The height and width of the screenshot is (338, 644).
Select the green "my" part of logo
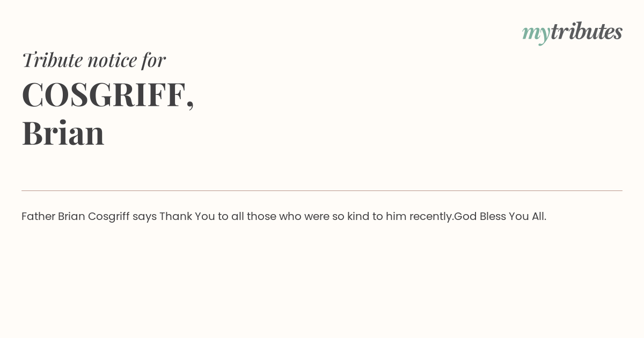click(x=536, y=34)
